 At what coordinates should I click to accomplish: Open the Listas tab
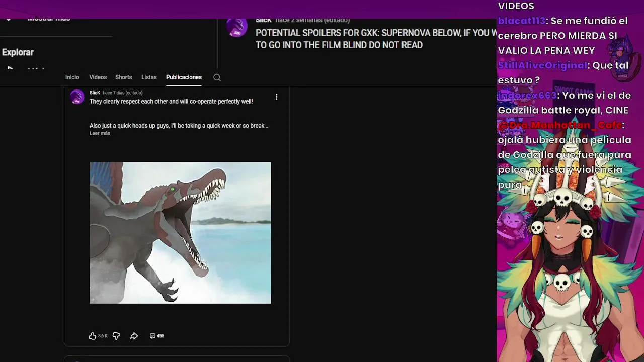149,77
